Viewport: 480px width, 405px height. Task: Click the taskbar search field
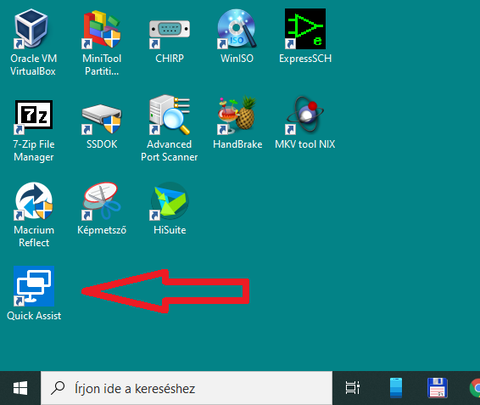click(x=187, y=388)
